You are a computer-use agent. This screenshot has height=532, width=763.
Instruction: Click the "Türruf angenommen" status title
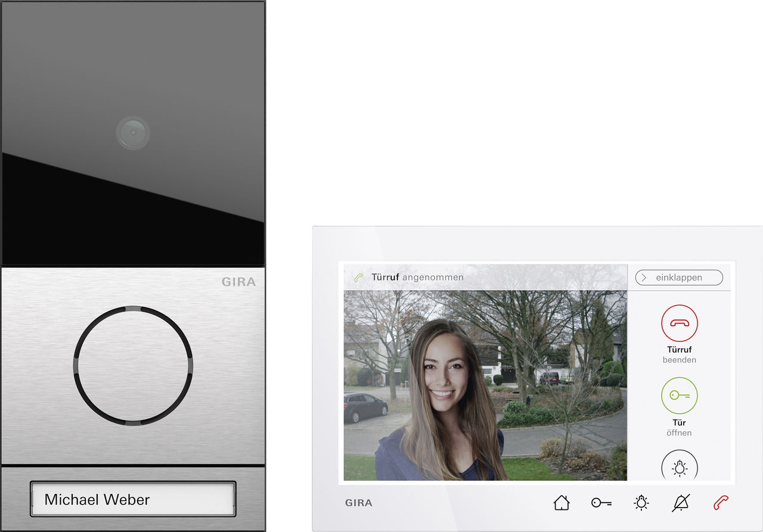tap(417, 278)
